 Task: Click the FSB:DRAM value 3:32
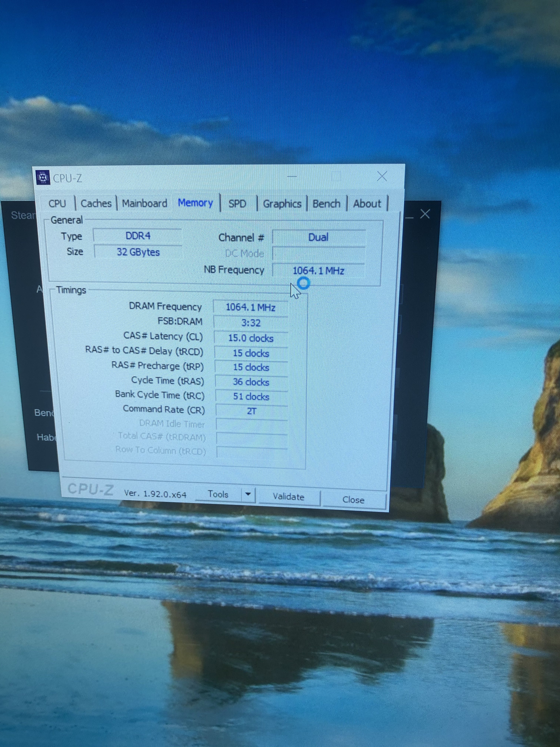pos(251,323)
